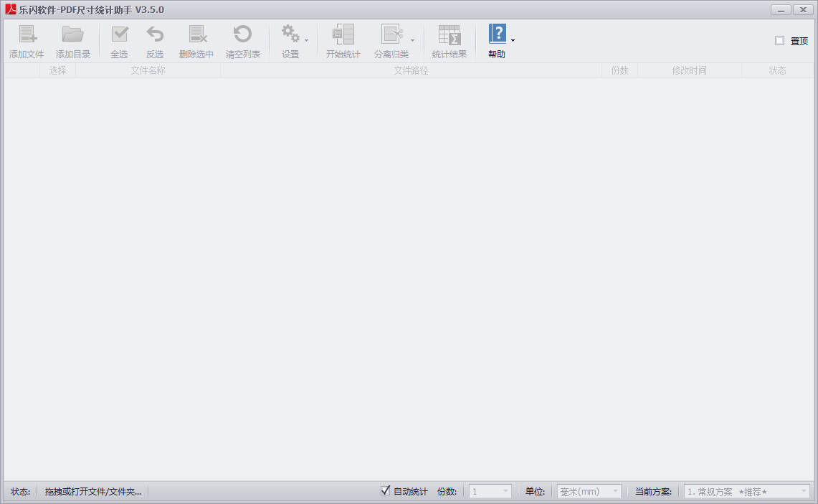
Task: Open the 当前方案 常规方案 dropdown
Action: click(746, 492)
